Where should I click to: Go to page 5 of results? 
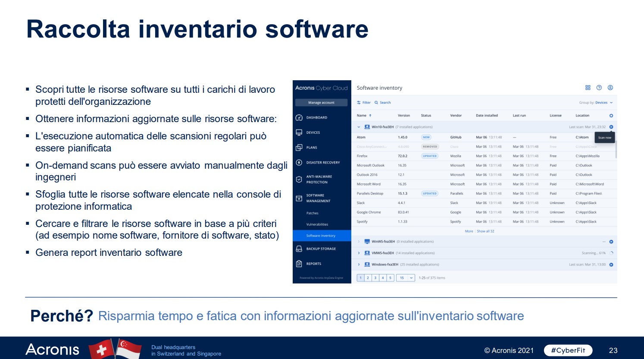pos(390,278)
